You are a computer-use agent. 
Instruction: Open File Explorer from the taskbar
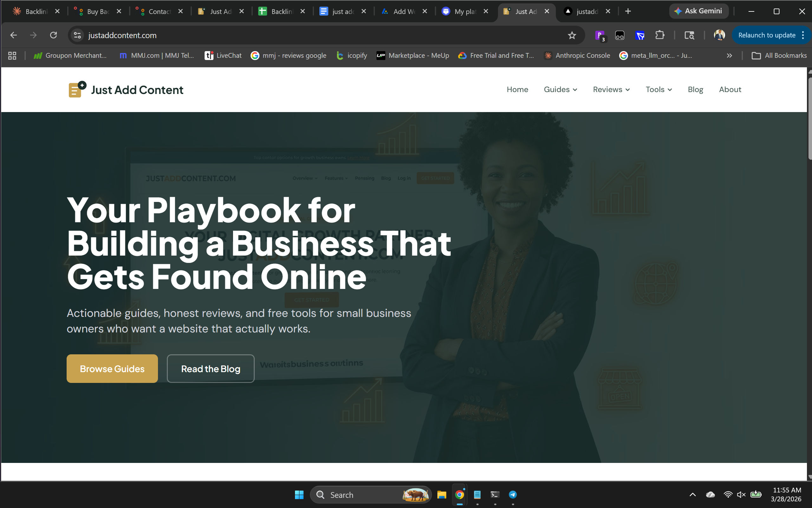(x=442, y=495)
